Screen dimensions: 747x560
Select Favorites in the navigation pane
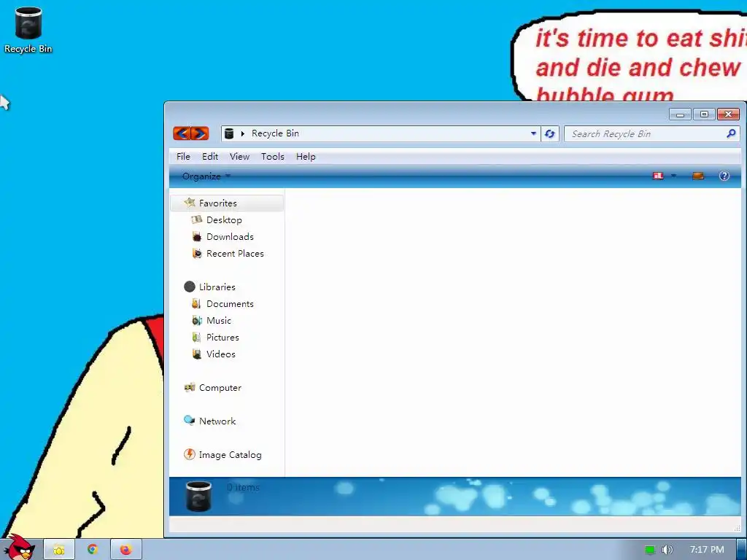(x=227, y=203)
